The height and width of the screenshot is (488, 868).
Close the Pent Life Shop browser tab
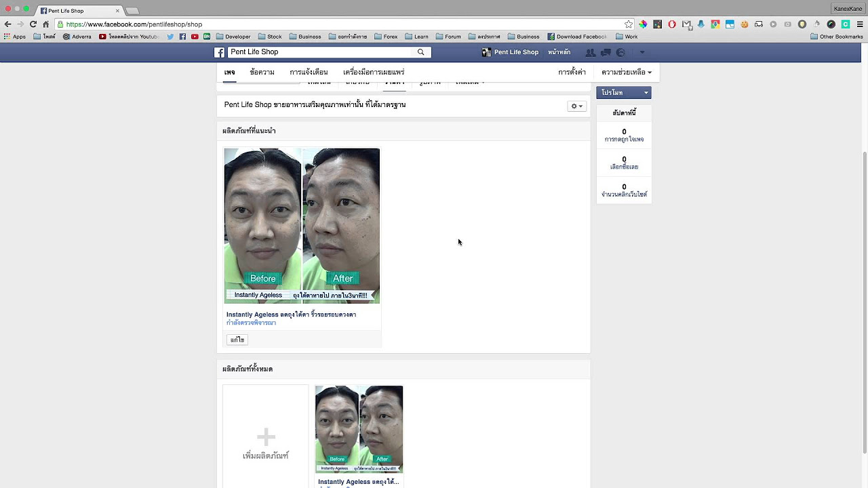tap(117, 11)
